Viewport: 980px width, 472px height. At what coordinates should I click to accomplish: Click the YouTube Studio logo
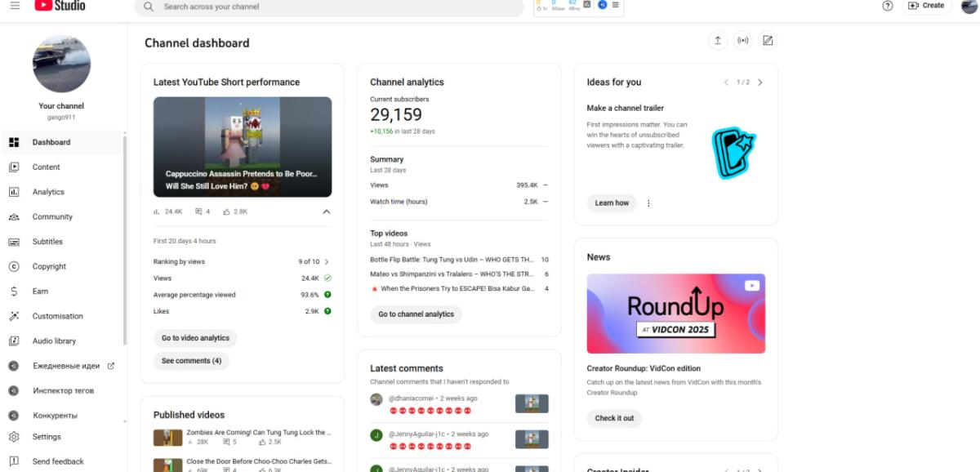coord(59,6)
